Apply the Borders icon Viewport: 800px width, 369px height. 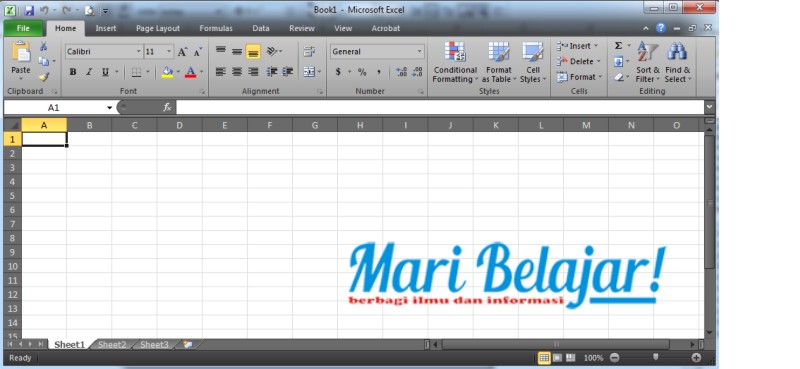tap(136, 72)
